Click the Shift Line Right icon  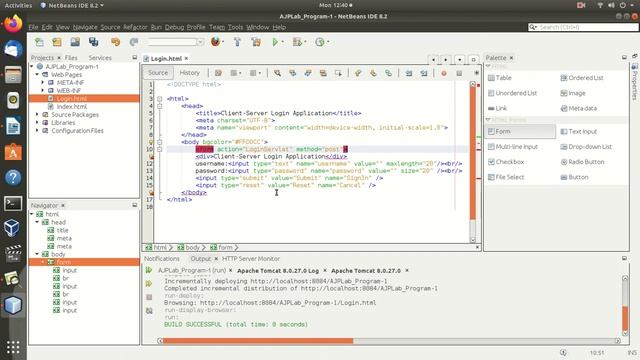424,73
